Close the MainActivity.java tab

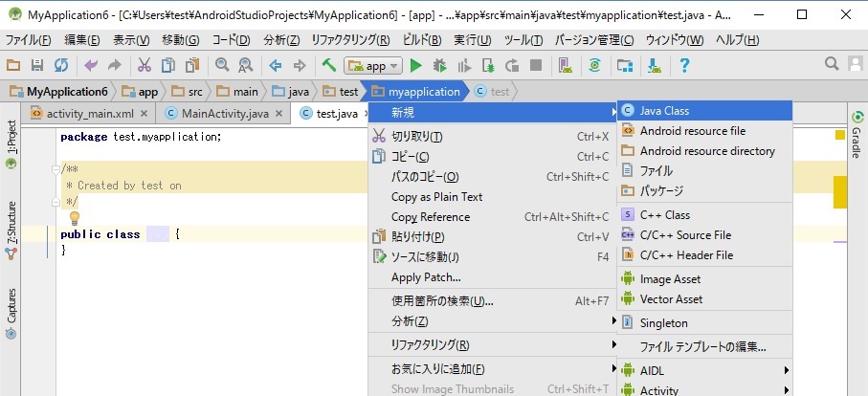[x=279, y=114]
